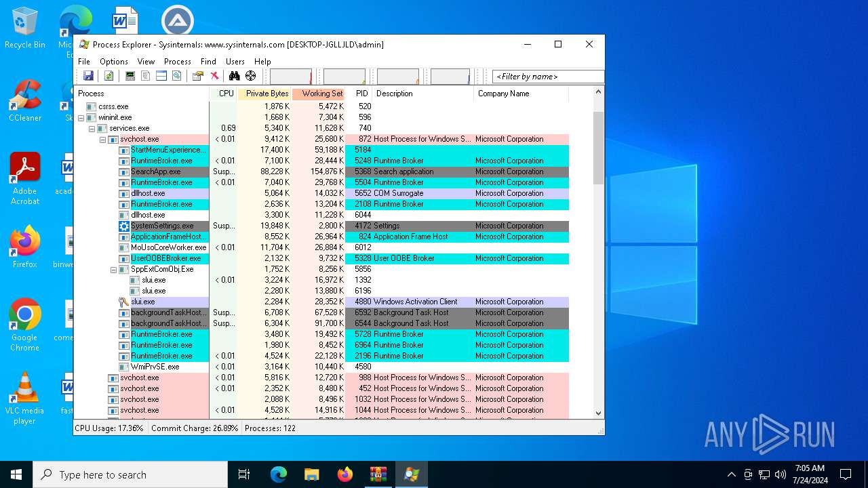
Task: Open the Properties toolbar icon
Action: 198,76
